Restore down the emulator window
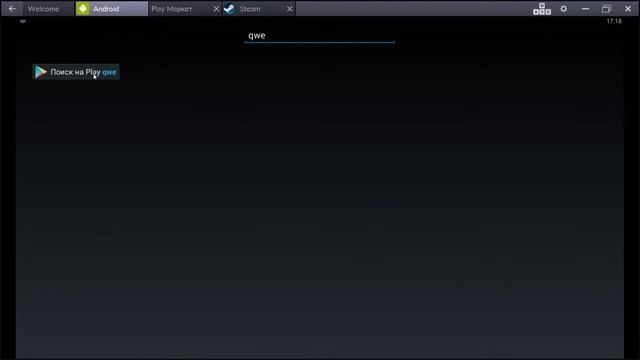 click(607, 9)
